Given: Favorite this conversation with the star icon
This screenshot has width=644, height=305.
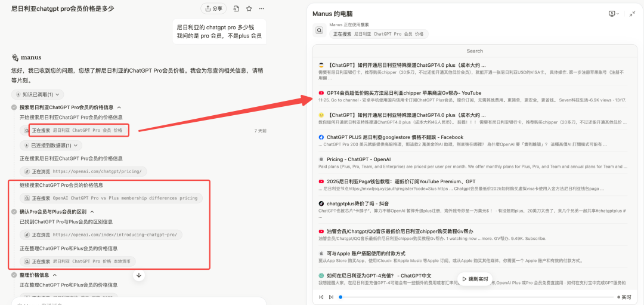Looking at the screenshot, I should tap(249, 8).
